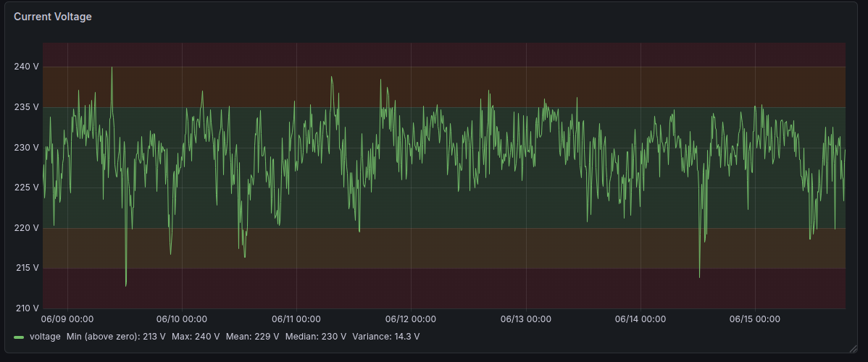Click the 06/13 00:00 time axis label
Image resolution: width=868 pixels, height=362 pixels.
[x=526, y=319]
